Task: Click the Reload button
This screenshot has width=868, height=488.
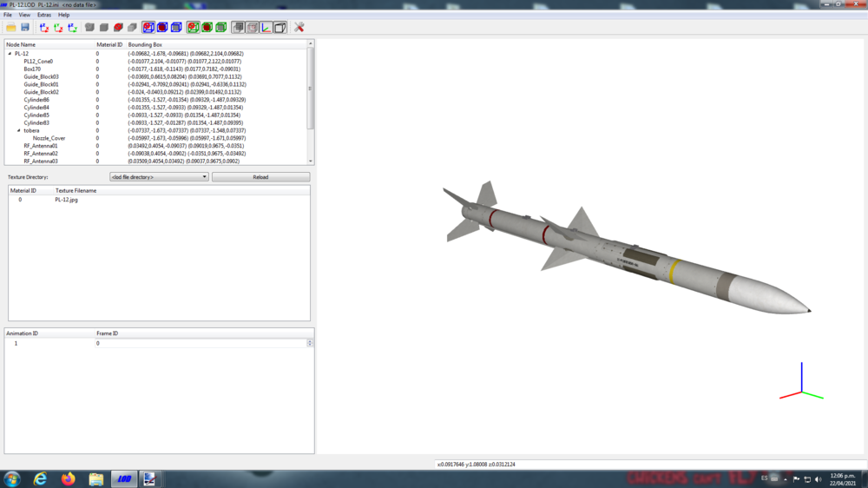Action: [260, 177]
